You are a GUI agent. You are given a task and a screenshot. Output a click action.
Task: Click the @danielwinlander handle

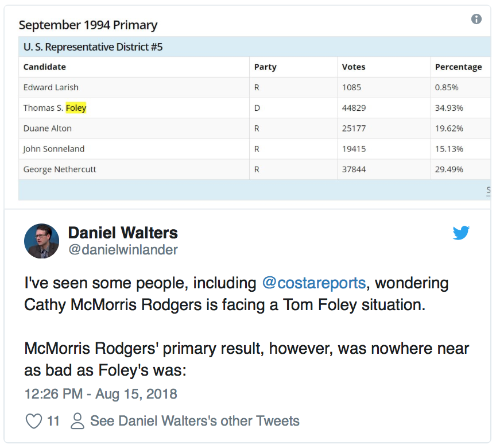(x=123, y=250)
